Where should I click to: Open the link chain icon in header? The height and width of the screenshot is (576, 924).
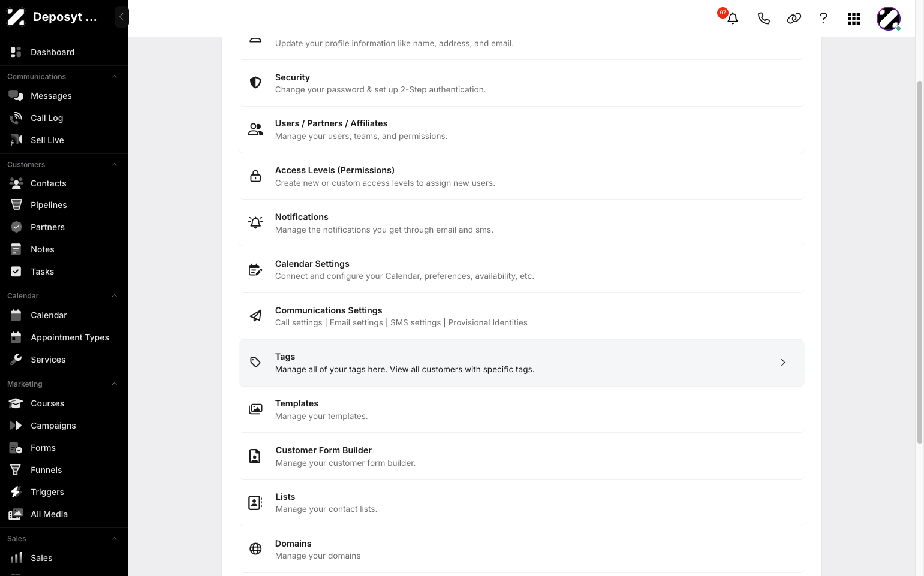[794, 19]
